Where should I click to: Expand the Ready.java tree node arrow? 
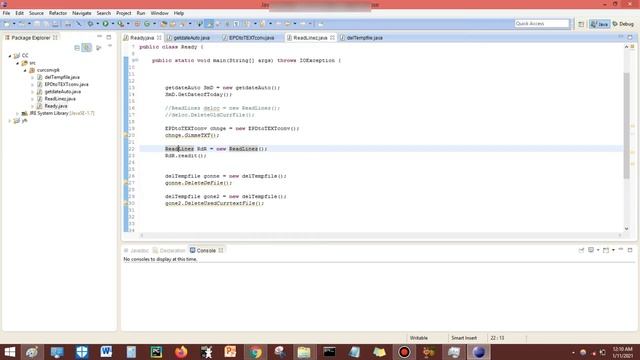32,106
